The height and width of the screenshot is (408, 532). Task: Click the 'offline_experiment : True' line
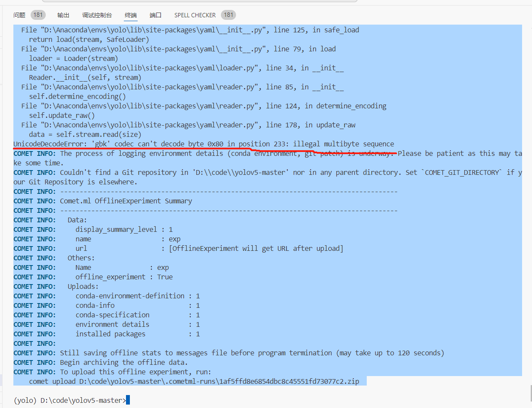[x=124, y=277]
